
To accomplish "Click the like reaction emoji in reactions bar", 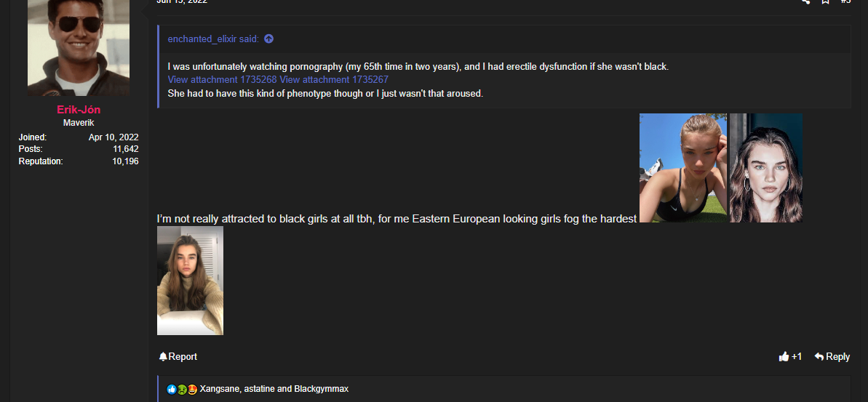I will [172, 389].
